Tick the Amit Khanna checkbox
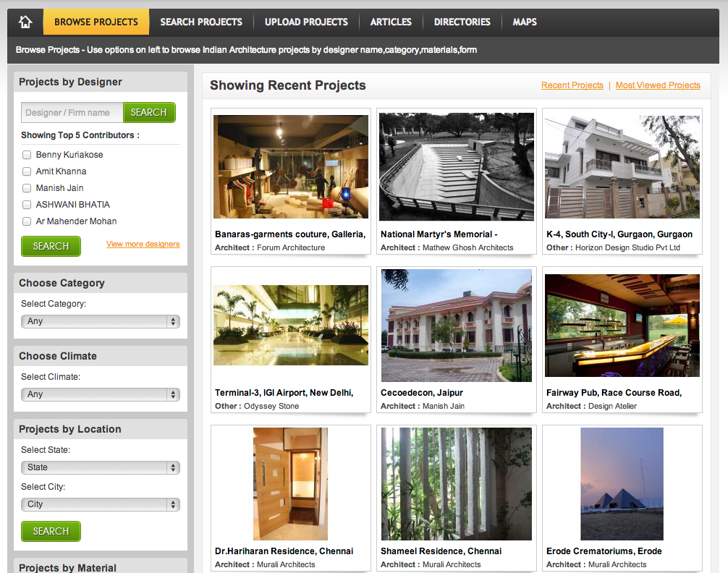This screenshot has width=728, height=573. click(x=27, y=171)
